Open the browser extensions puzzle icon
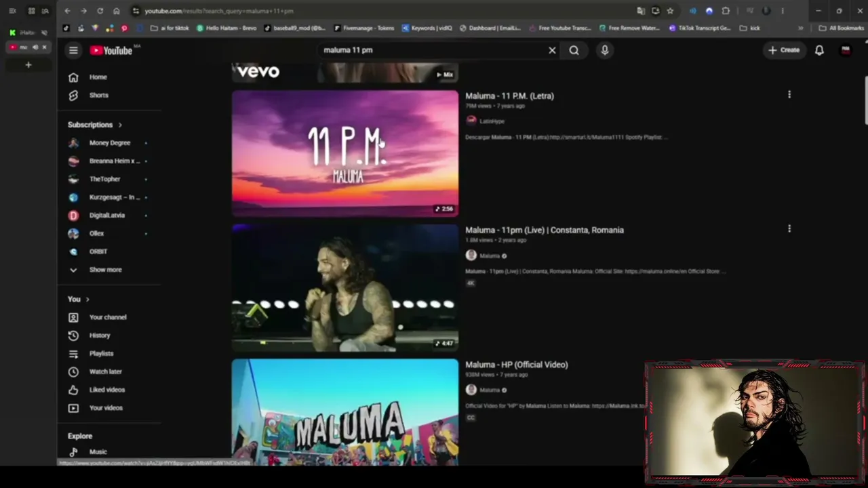 tap(726, 11)
